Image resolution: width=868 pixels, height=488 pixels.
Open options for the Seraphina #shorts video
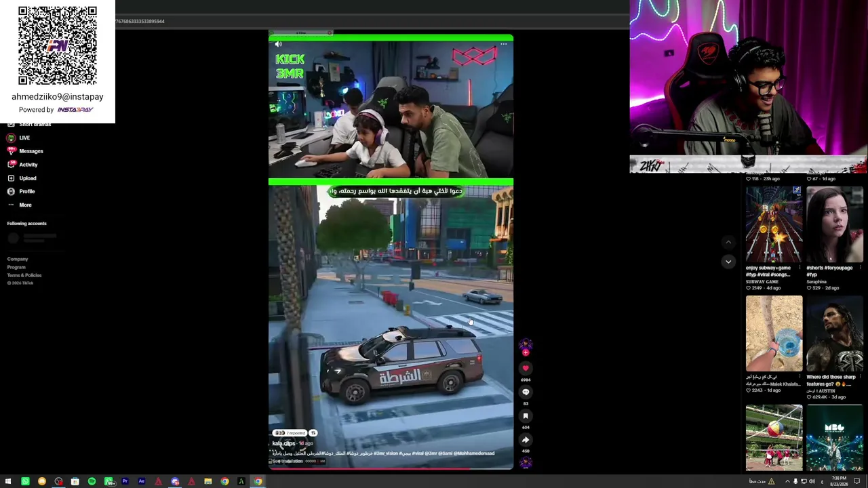click(x=860, y=268)
